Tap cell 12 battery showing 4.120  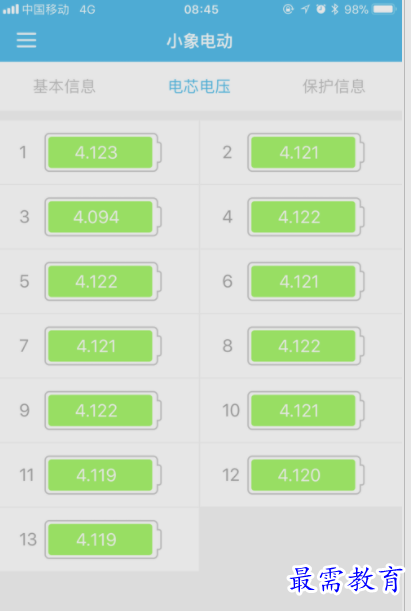pos(306,475)
